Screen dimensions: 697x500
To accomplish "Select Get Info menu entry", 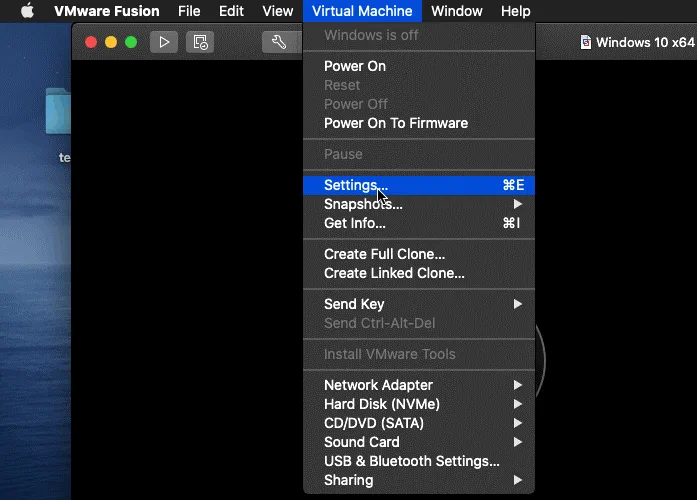I will [354, 223].
